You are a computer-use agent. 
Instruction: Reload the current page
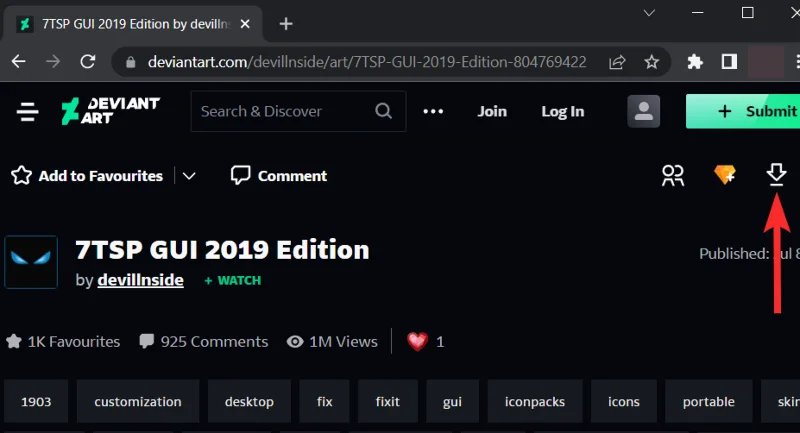pos(88,62)
